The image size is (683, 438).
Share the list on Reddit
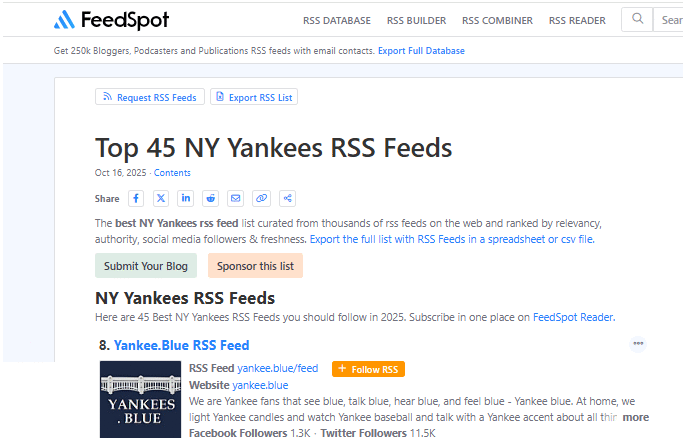pyautogui.click(x=211, y=198)
